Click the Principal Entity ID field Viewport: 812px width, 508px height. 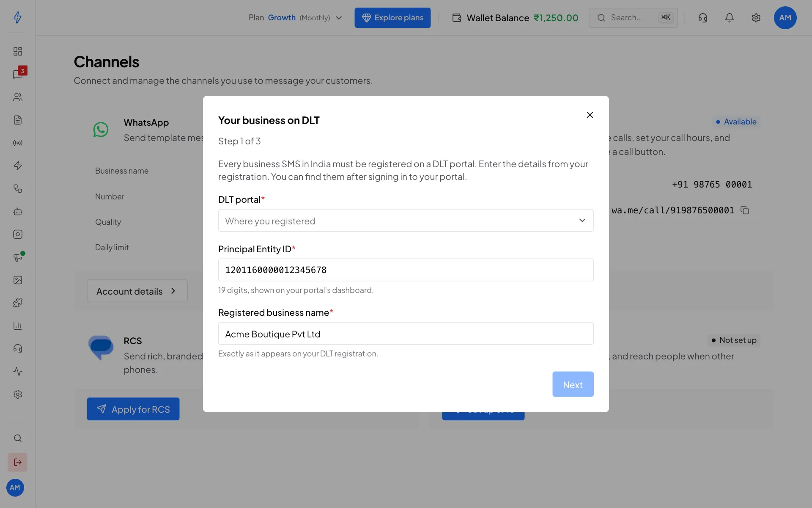click(406, 270)
